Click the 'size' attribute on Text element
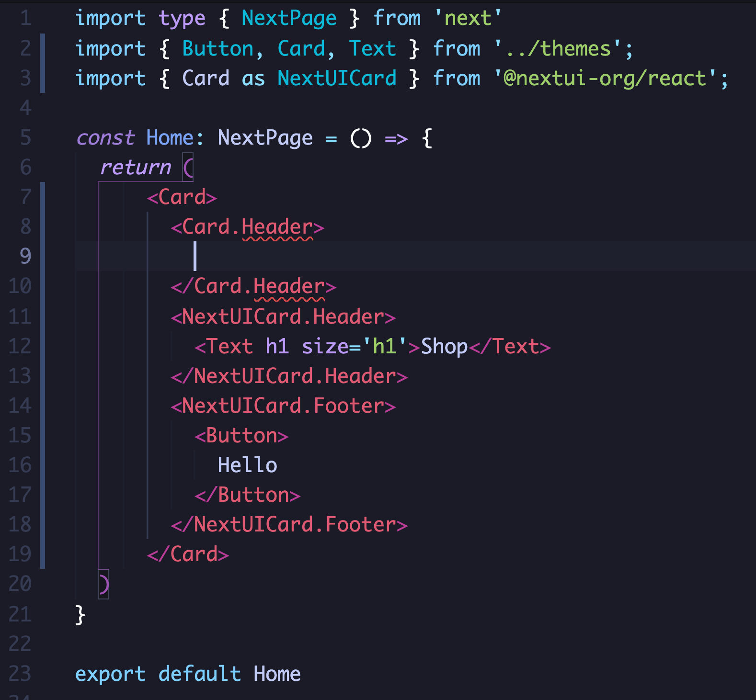The image size is (756, 700). pyautogui.click(x=325, y=346)
